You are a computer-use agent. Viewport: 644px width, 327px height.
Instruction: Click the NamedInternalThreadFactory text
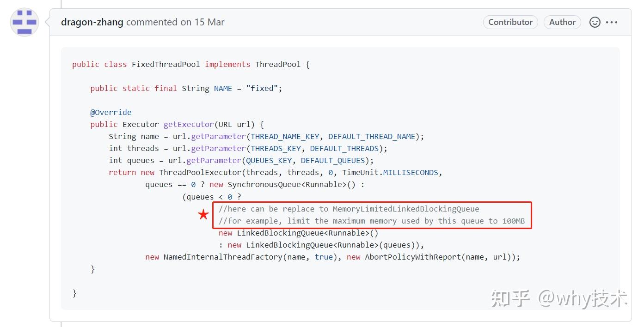(x=223, y=257)
